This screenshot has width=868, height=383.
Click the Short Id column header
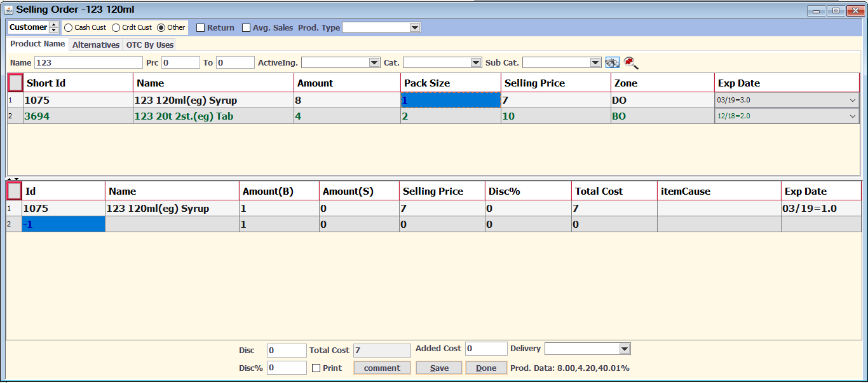[78, 83]
